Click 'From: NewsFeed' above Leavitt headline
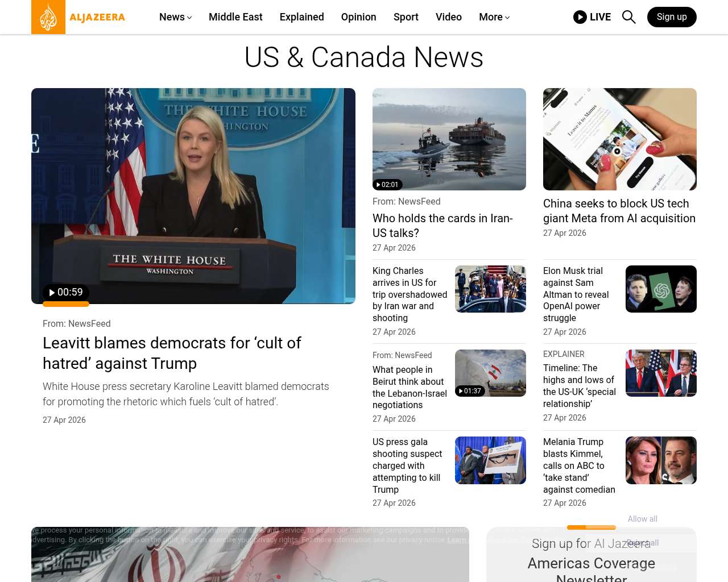 77,323
